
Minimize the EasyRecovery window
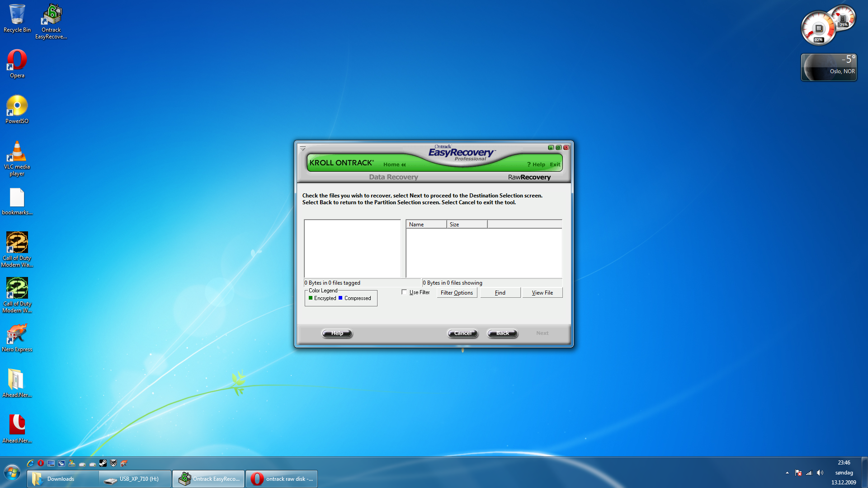click(x=551, y=148)
